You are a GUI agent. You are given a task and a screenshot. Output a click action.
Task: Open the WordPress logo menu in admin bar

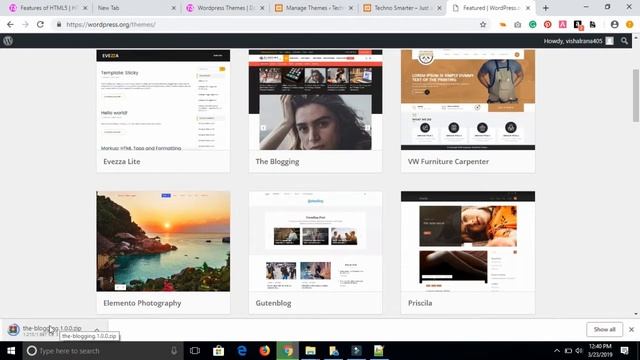tap(8, 41)
